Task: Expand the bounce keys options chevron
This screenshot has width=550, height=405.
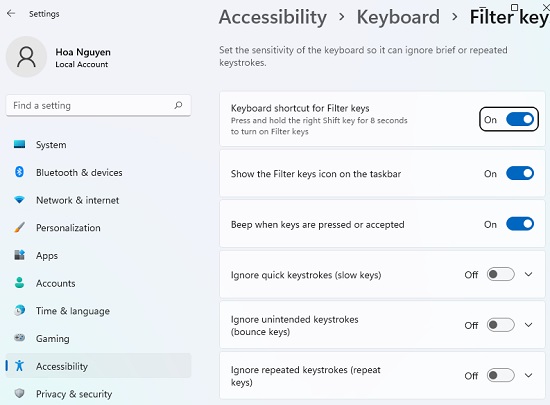Action: coord(529,325)
